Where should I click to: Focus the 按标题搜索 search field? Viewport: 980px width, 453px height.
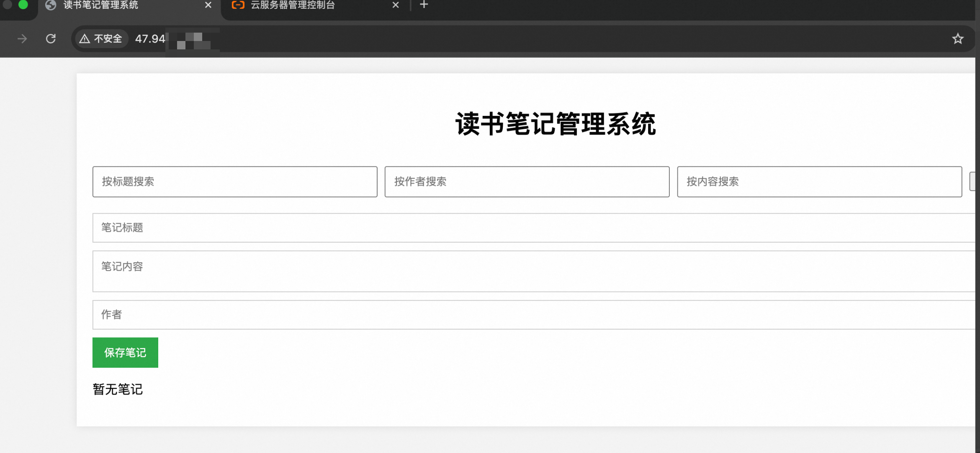[x=234, y=182]
